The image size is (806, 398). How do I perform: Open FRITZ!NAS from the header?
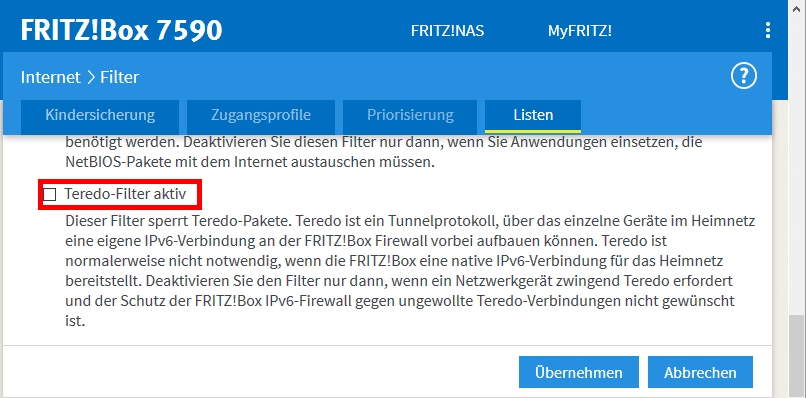447,31
